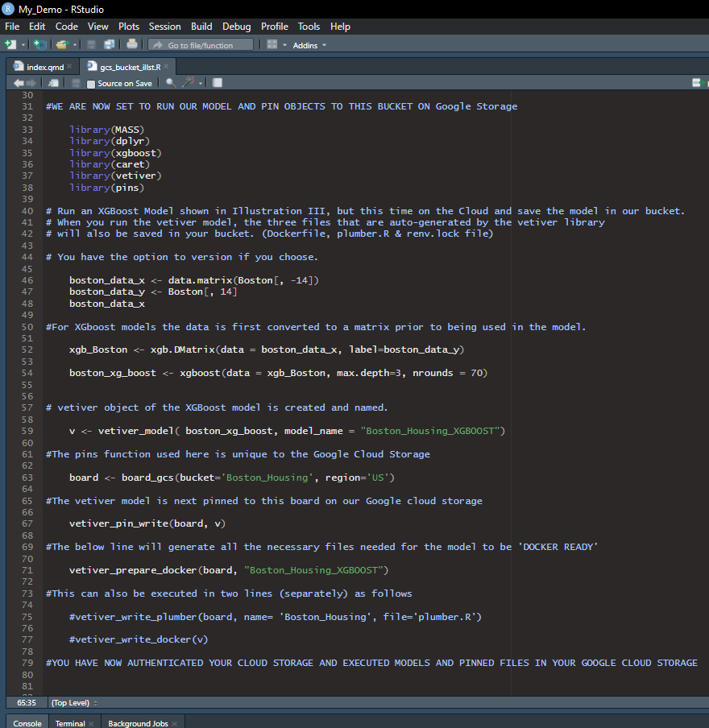Close the gcs_bucket_illst.R tab
This screenshot has width=709, height=728.
point(168,67)
